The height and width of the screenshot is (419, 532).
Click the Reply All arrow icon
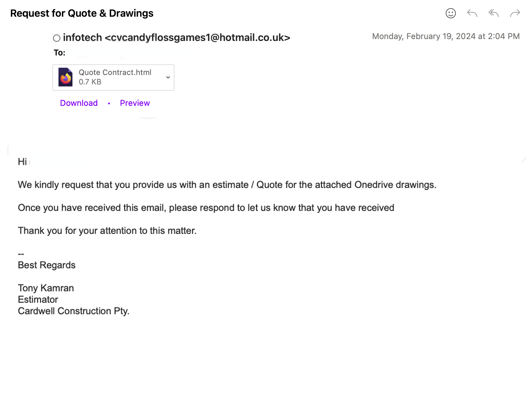[x=493, y=13]
